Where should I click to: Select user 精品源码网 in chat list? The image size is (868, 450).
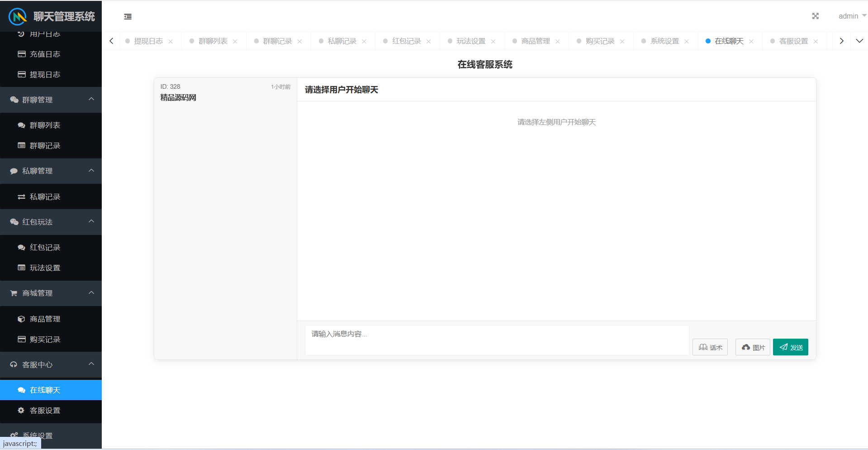pyautogui.click(x=225, y=92)
